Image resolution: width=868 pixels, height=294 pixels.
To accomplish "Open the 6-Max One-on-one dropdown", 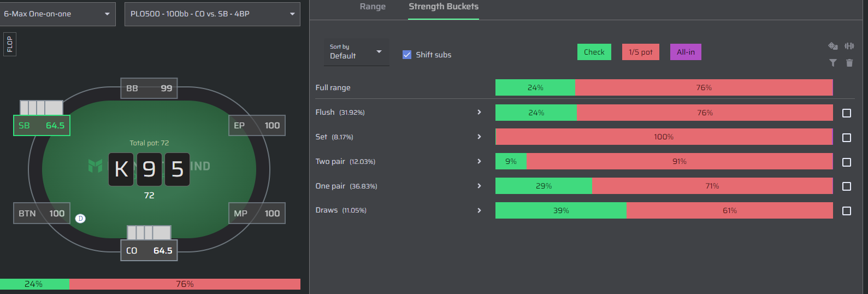I will pyautogui.click(x=57, y=14).
